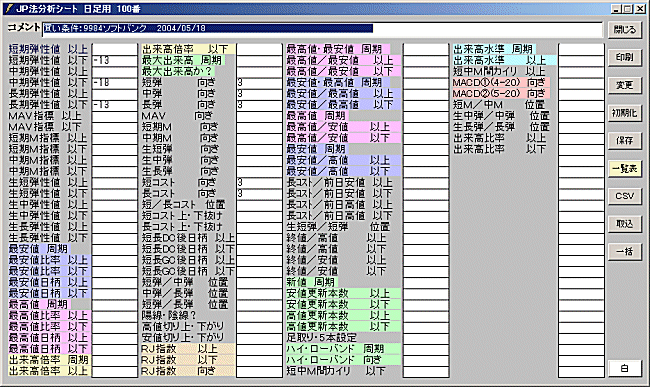
Task: Click the MACD①(4-20) 向き input field
Action: 581,82
